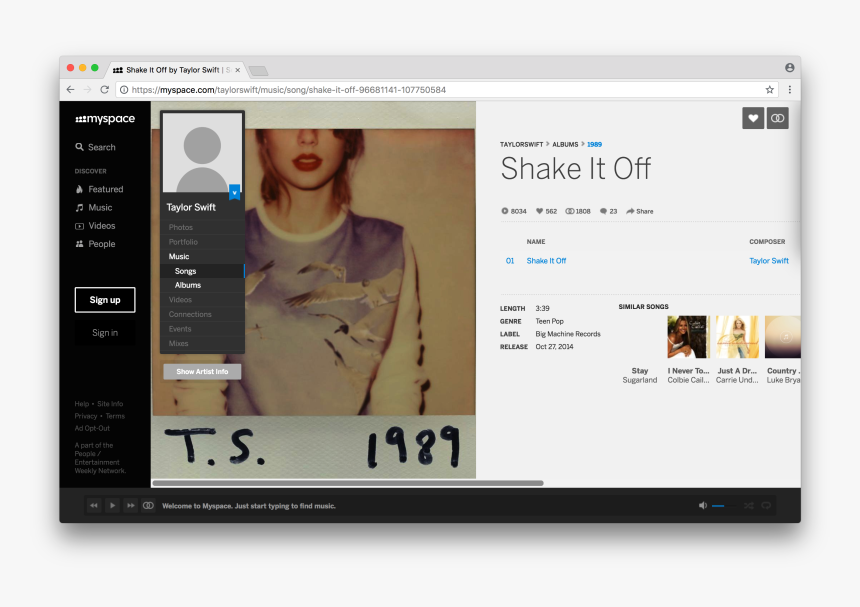This screenshot has height=607, width=860.
Task: Close the Shake It Off browser tab
Action: pos(237,70)
